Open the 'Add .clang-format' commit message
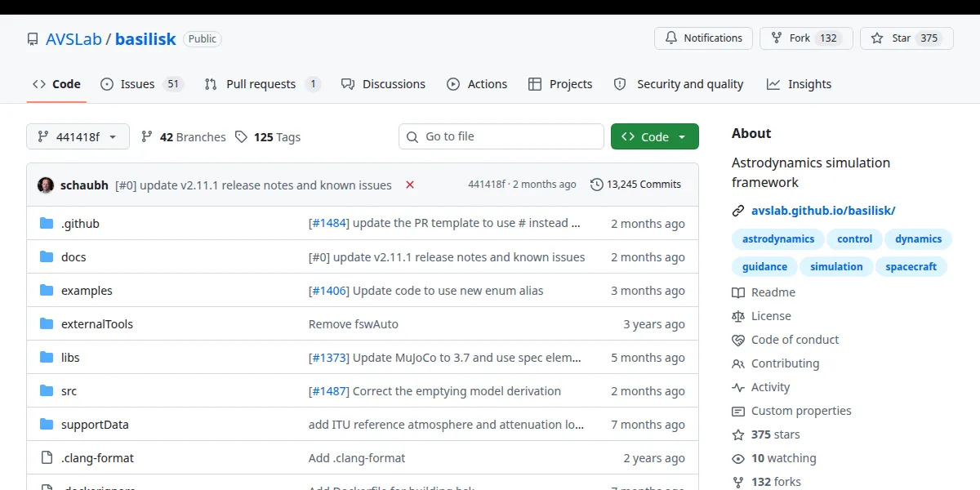 coord(357,457)
